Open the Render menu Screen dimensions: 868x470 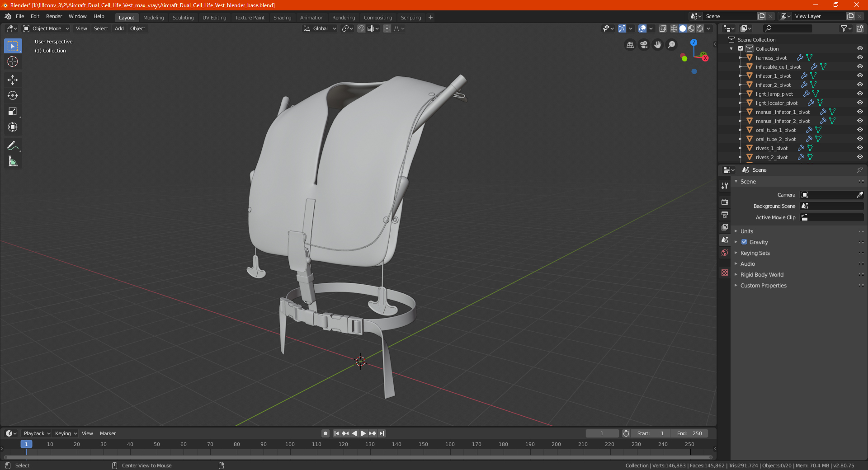[54, 16]
